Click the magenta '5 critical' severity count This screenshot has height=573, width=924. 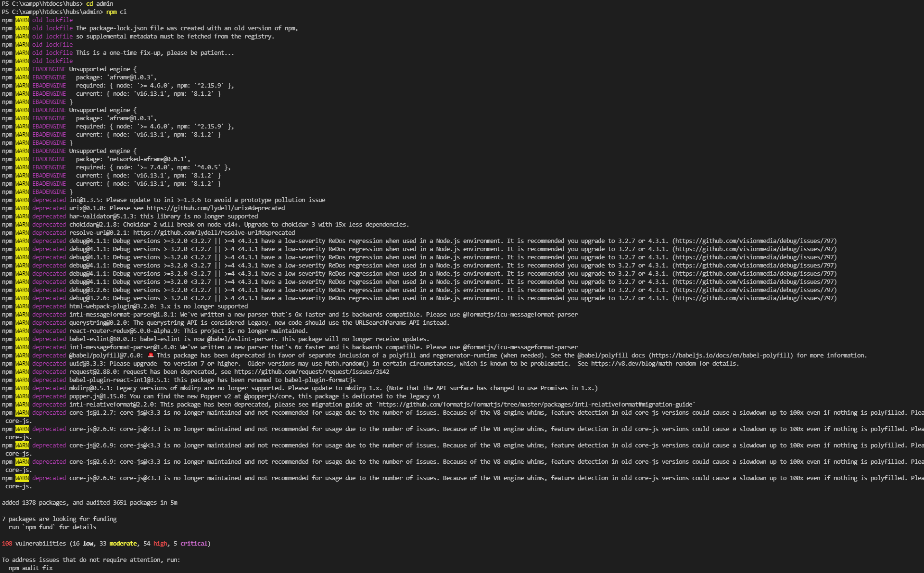tap(190, 544)
